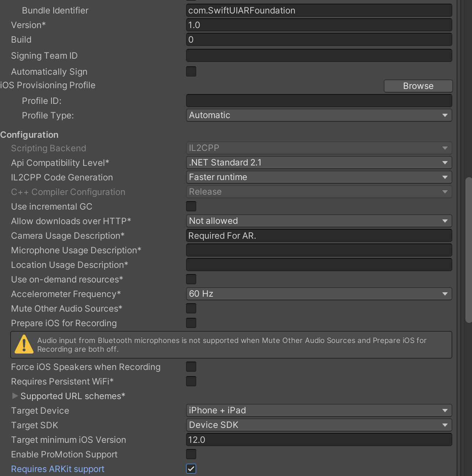Click the Profile ID input field
472x476 pixels.
[319, 101]
